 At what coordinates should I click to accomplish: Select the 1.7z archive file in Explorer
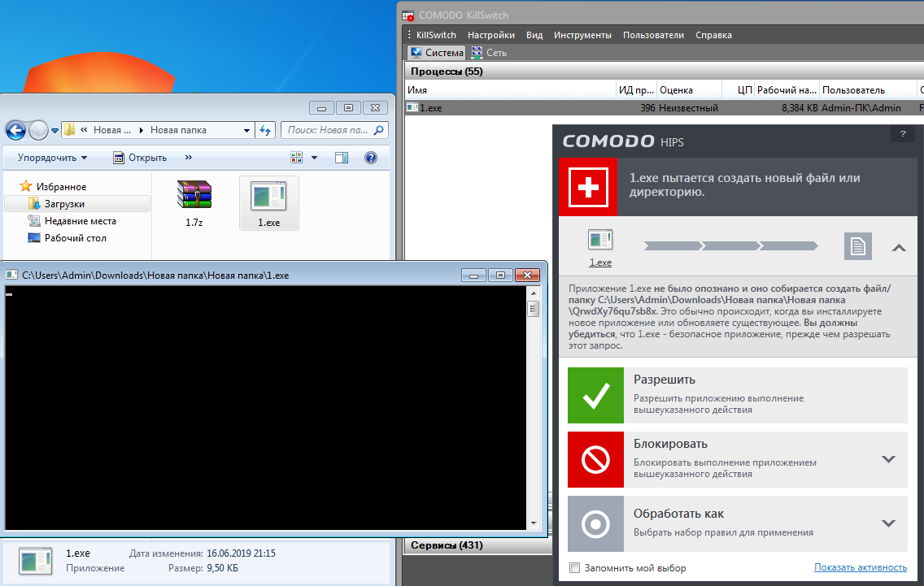click(194, 203)
